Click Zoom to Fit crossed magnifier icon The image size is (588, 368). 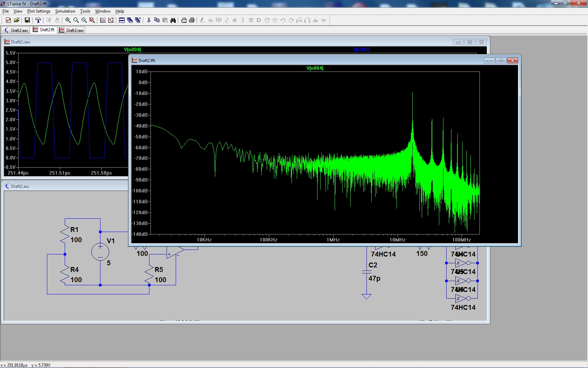point(92,20)
